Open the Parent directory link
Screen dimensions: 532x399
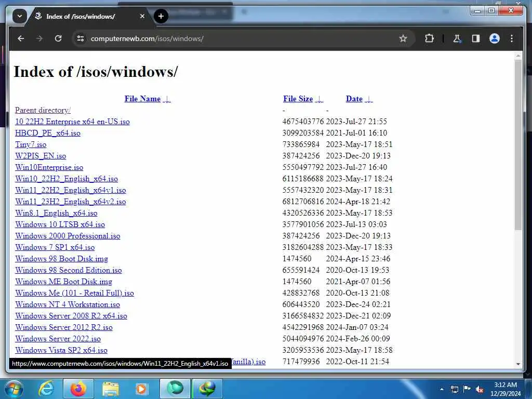point(43,110)
